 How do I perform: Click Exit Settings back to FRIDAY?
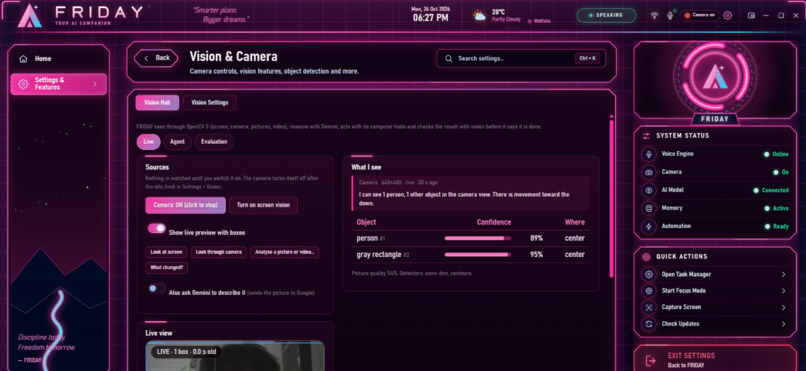click(715, 360)
